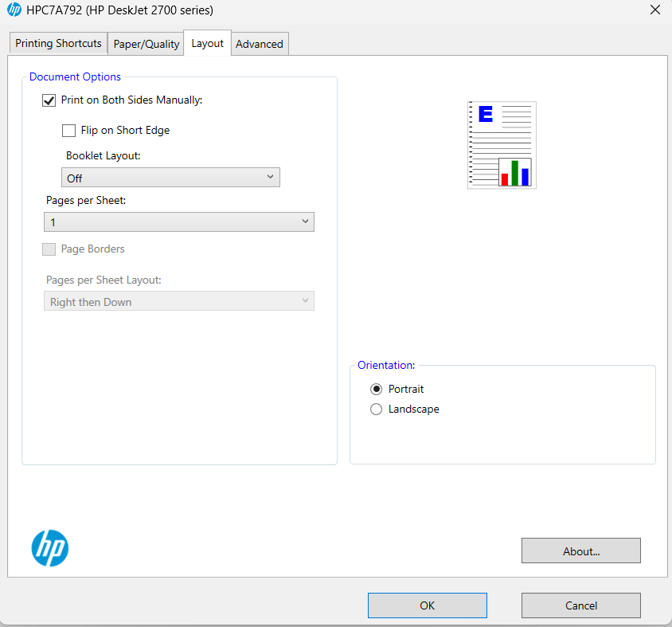Switch to the Paper/Quality tab
Screen dimensions: 672x627
pyautogui.click(x=145, y=43)
